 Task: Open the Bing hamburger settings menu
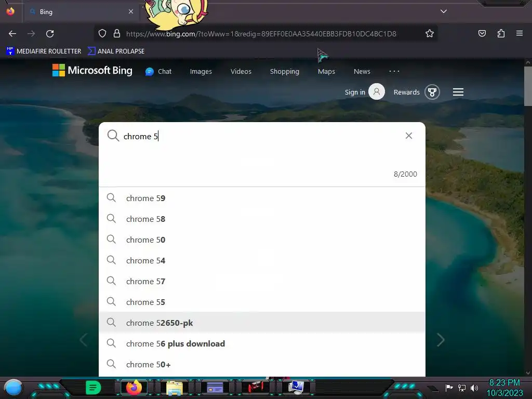coord(458,92)
